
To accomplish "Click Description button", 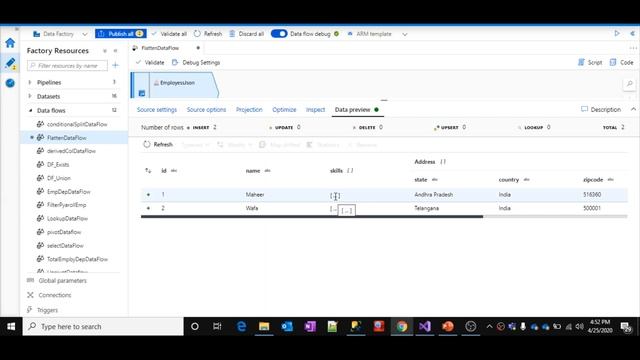I will 601,109.
